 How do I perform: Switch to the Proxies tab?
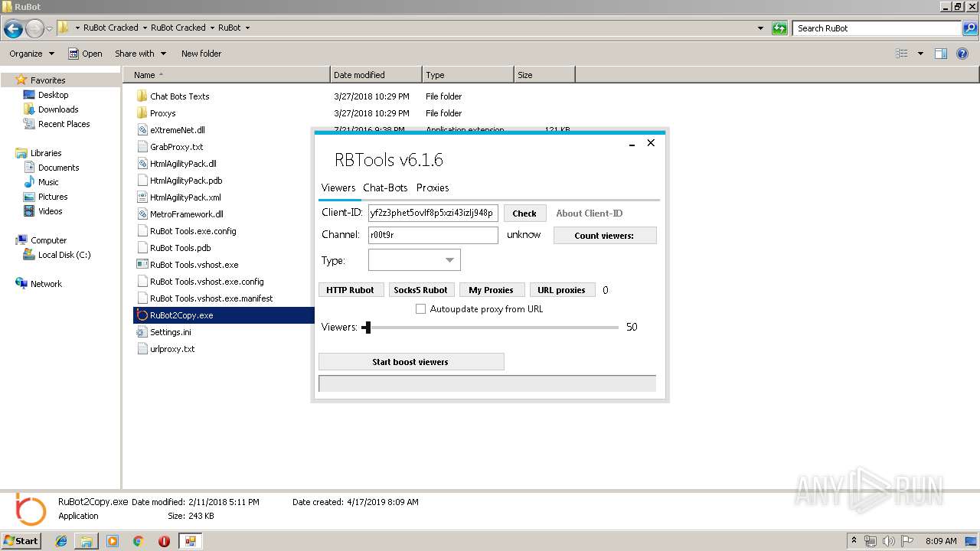[x=433, y=187]
